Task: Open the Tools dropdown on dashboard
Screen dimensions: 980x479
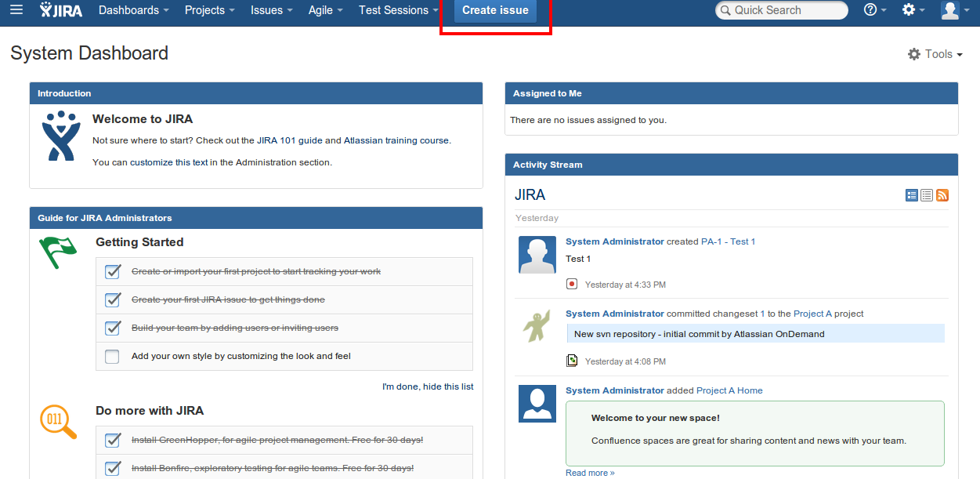Action: (x=935, y=54)
